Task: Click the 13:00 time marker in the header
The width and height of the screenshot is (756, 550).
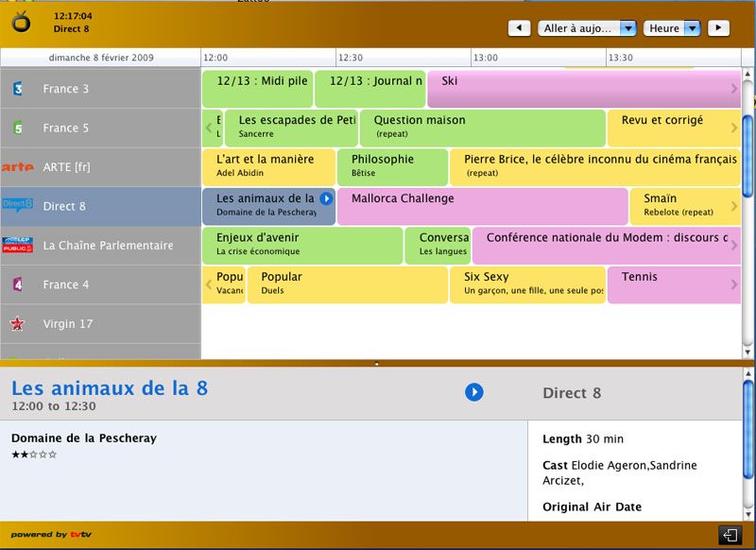Action: pos(486,58)
